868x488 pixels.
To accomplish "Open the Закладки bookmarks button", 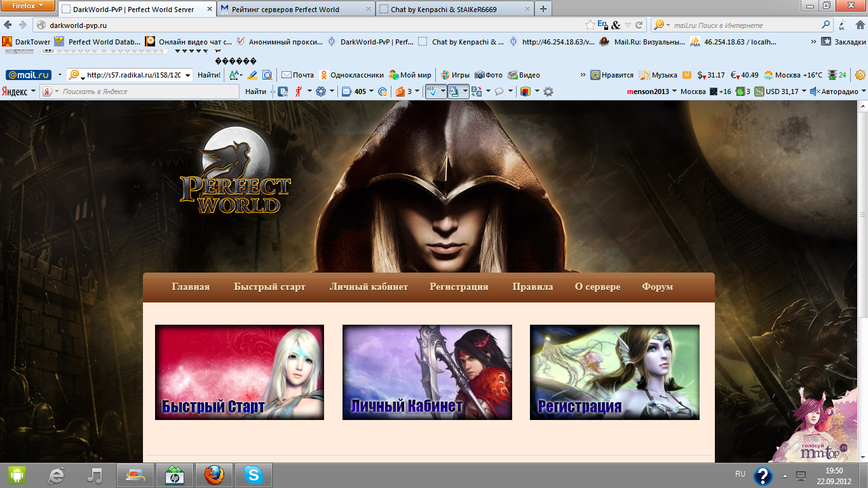I will pyautogui.click(x=843, y=42).
